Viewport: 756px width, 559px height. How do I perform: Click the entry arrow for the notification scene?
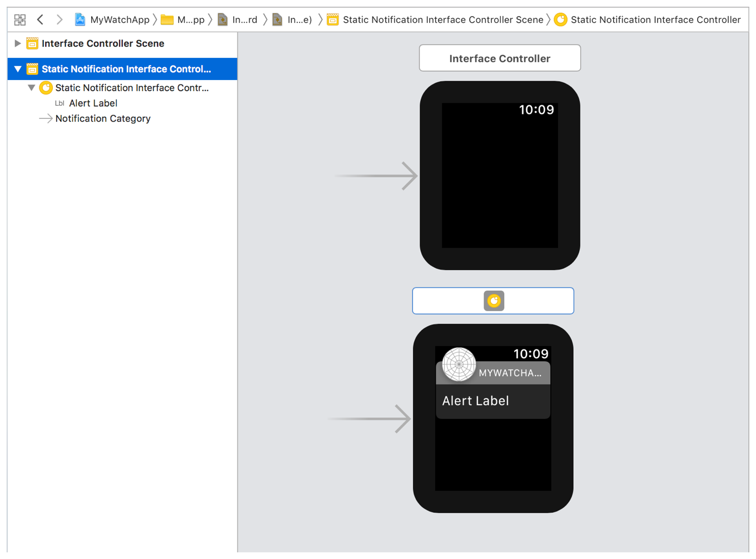tap(370, 418)
